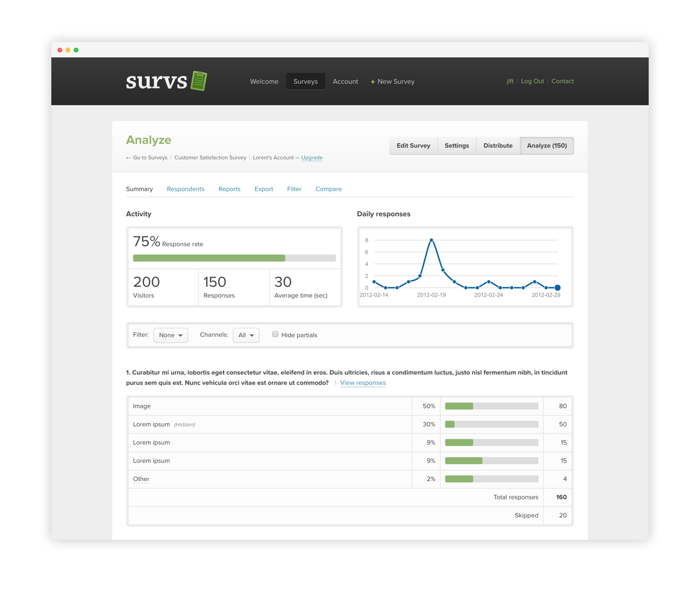The image size is (700, 593).
Task: Switch to the Export tab
Action: tap(264, 189)
